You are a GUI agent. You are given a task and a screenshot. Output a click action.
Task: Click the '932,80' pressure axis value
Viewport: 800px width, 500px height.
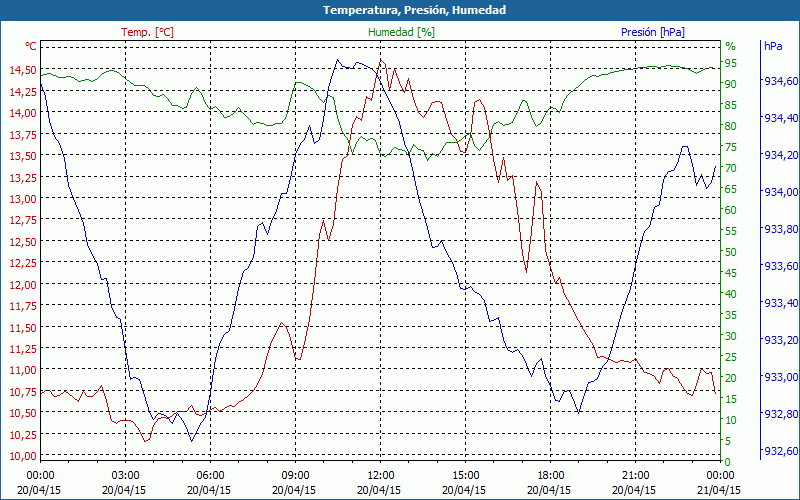point(781,414)
